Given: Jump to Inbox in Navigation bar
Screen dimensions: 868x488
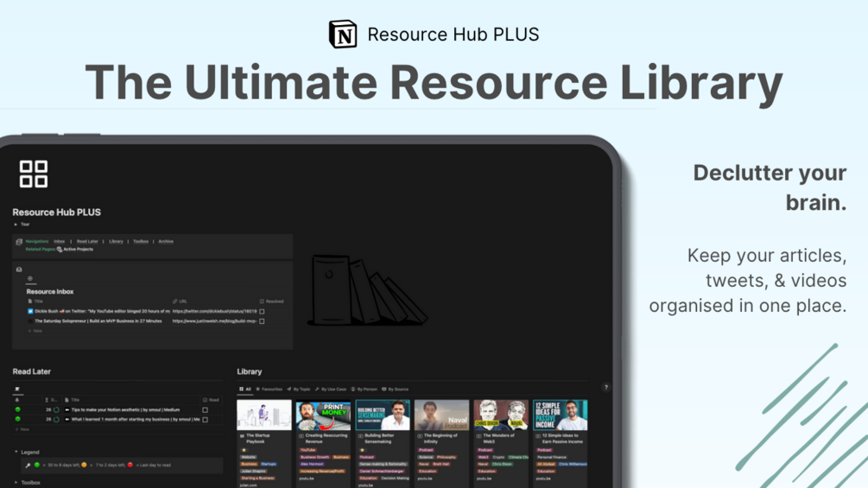Looking at the screenshot, I should click(x=60, y=242).
